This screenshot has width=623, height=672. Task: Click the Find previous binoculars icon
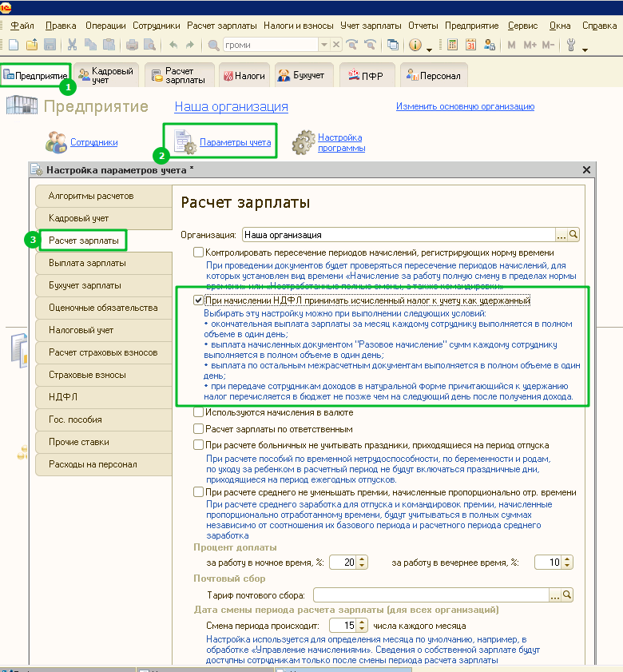coord(370,45)
